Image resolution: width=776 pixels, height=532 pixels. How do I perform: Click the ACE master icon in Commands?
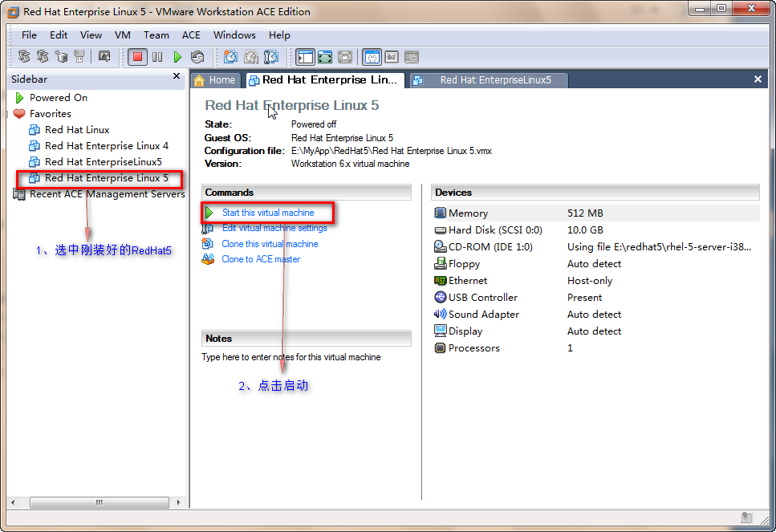pos(208,259)
